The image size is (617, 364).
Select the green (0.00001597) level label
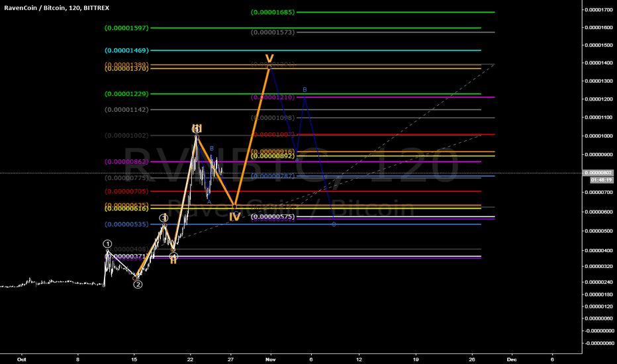coord(126,28)
